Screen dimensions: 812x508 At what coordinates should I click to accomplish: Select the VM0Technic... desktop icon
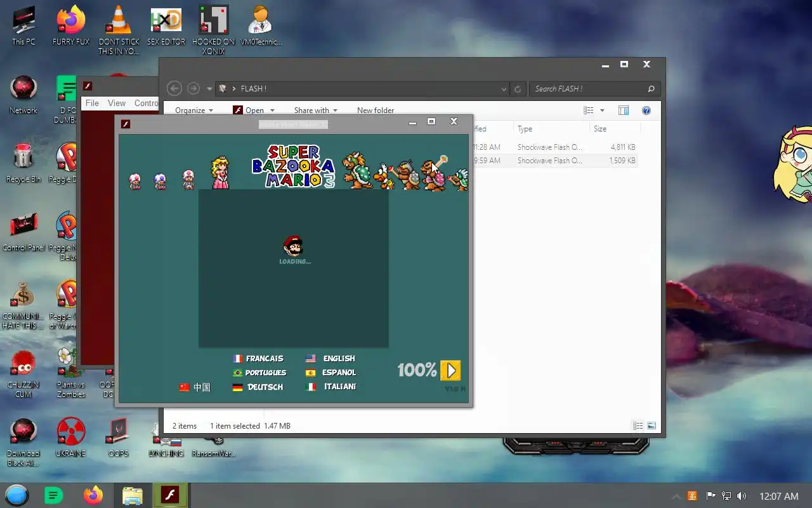pyautogui.click(x=261, y=27)
